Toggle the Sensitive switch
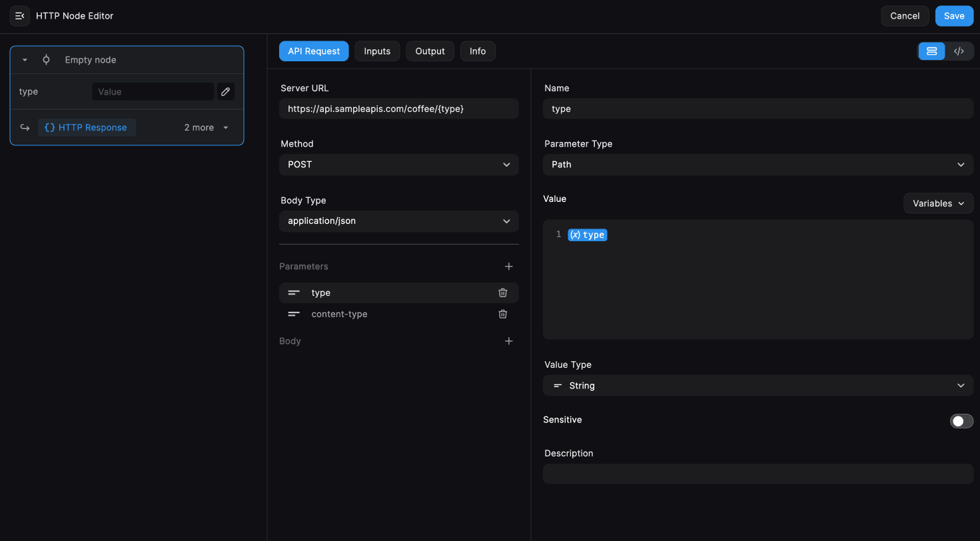This screenshot has width=980, height=541. coord(961,421)
